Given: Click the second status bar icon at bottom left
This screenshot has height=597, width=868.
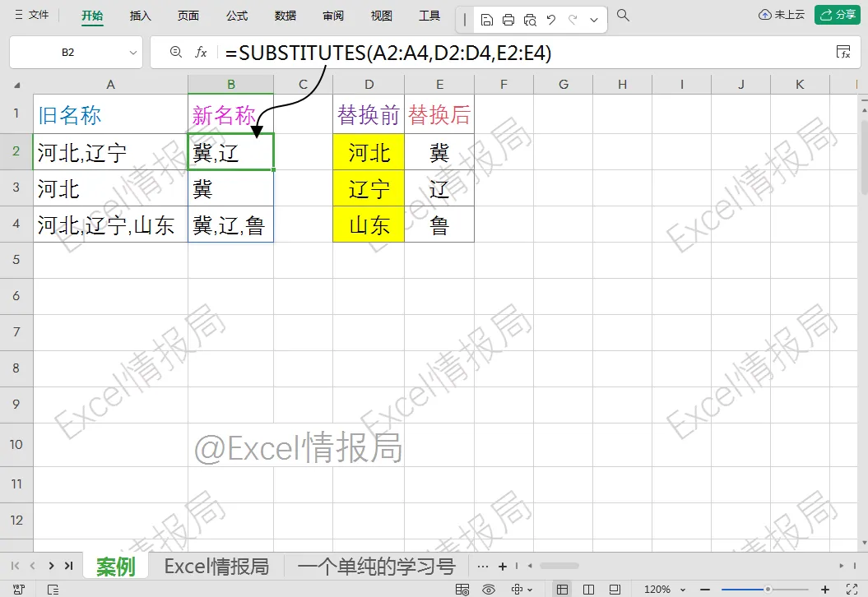Looking at the screenshot, I should [53, 590].
